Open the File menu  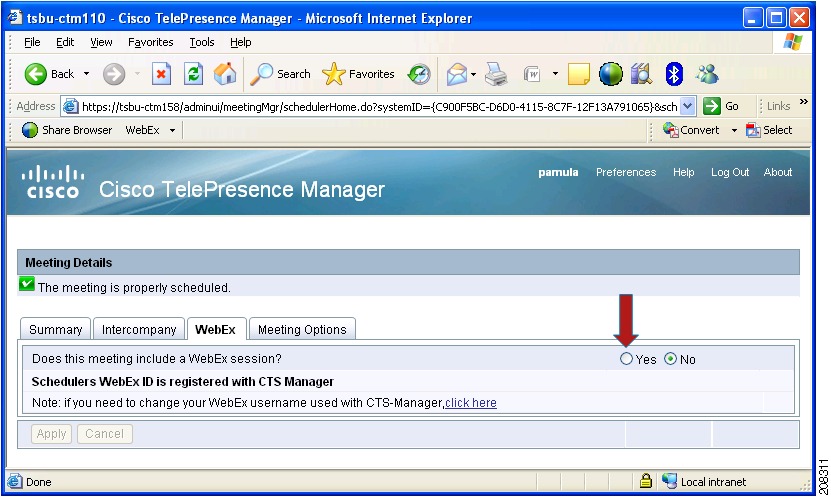click(x=32, y=42)
